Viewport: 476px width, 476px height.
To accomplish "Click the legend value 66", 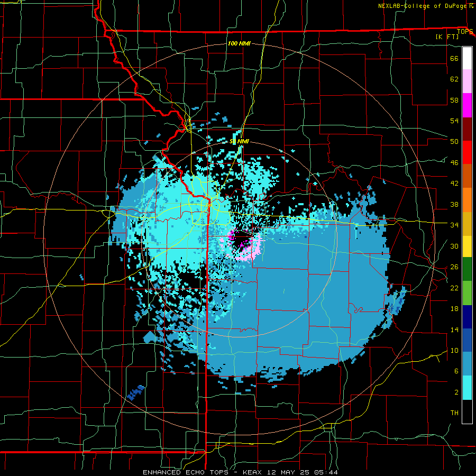I will pyautogui.click(x=454, y=58).
